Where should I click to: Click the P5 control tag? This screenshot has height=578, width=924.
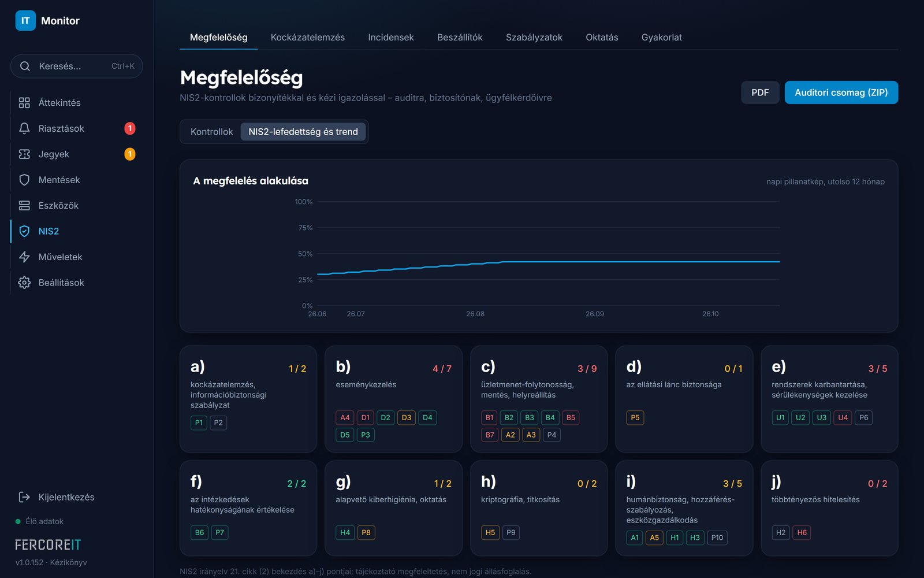point(635,417)
